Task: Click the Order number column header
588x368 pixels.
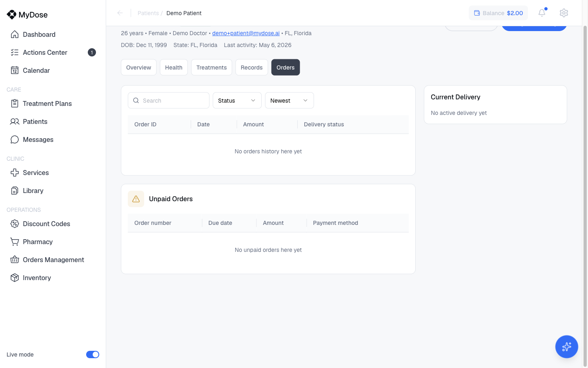Action: (153, 223)
